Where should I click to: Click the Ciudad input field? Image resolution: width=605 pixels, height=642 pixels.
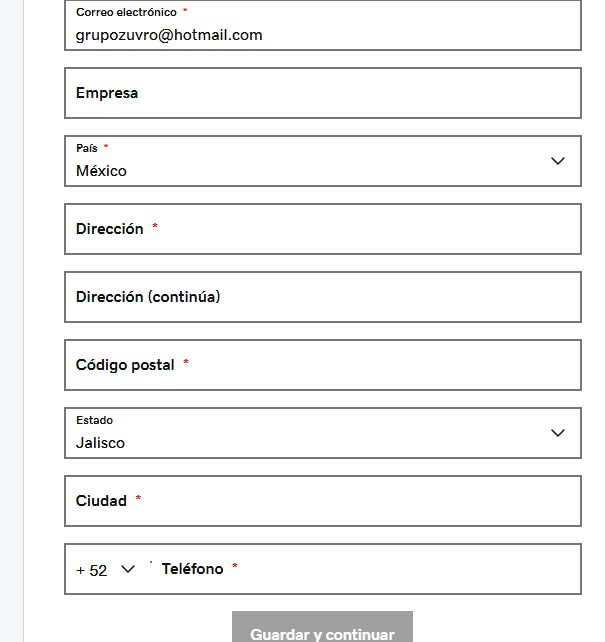(x=323, y=501)
